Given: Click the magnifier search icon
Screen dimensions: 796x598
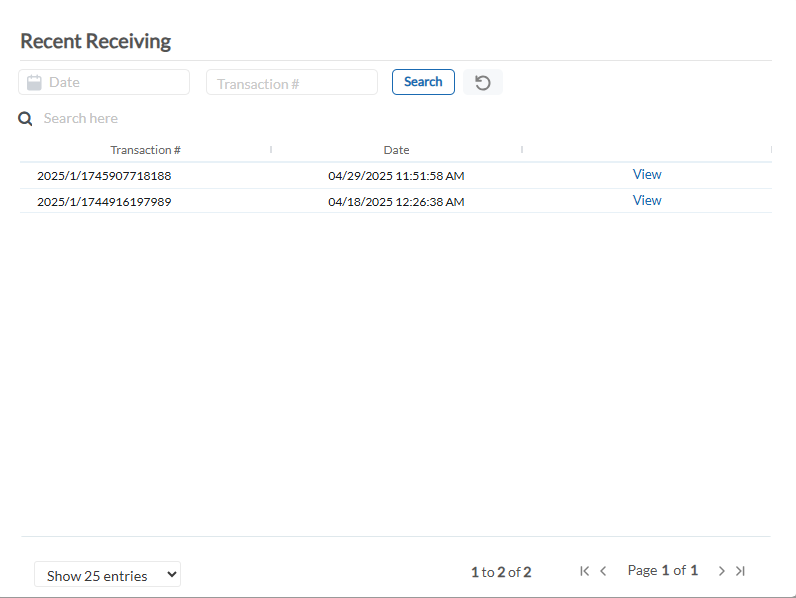Looking at the screenshot, I should [25, 119].
